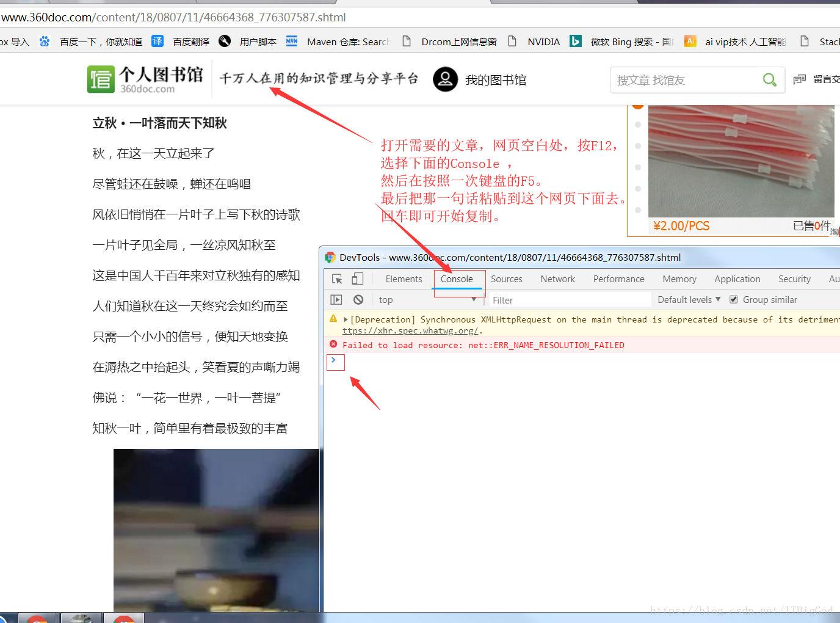Switch to the Application tab

pos(737,279)
